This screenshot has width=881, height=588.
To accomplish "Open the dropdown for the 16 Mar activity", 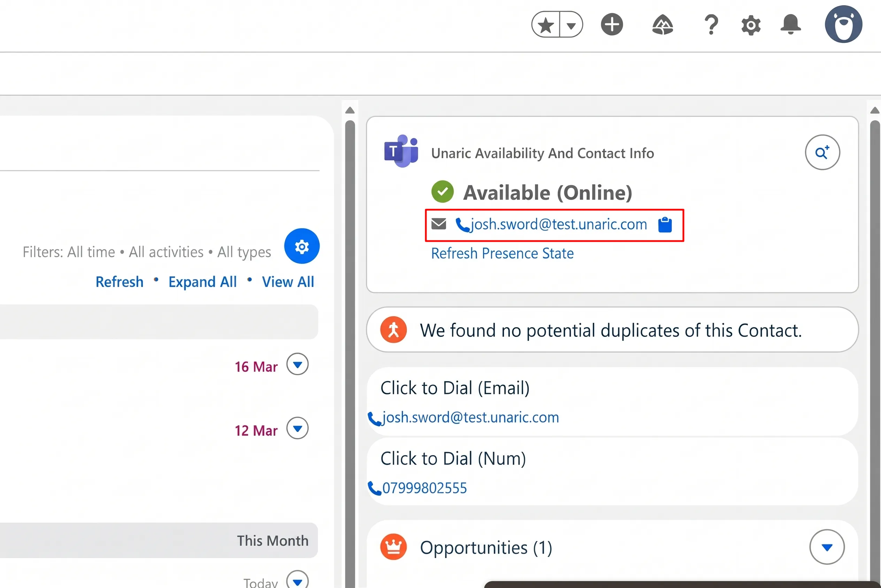I will tap(297, 364).
